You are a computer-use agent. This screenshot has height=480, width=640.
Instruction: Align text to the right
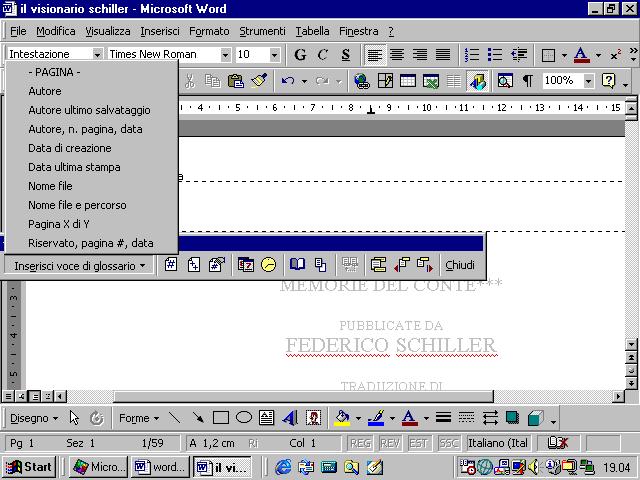420,55
